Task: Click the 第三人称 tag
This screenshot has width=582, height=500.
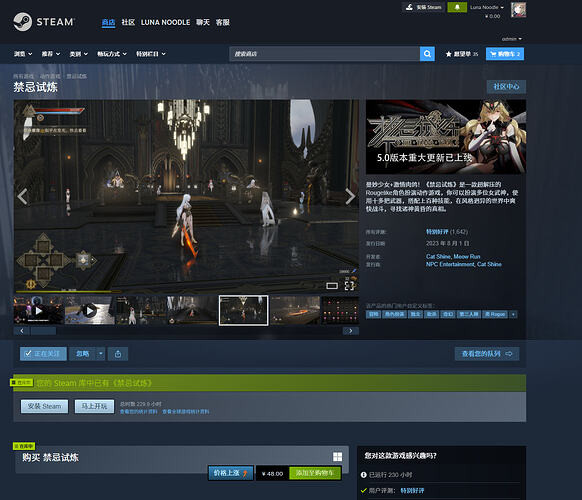Action: [469, 314]
